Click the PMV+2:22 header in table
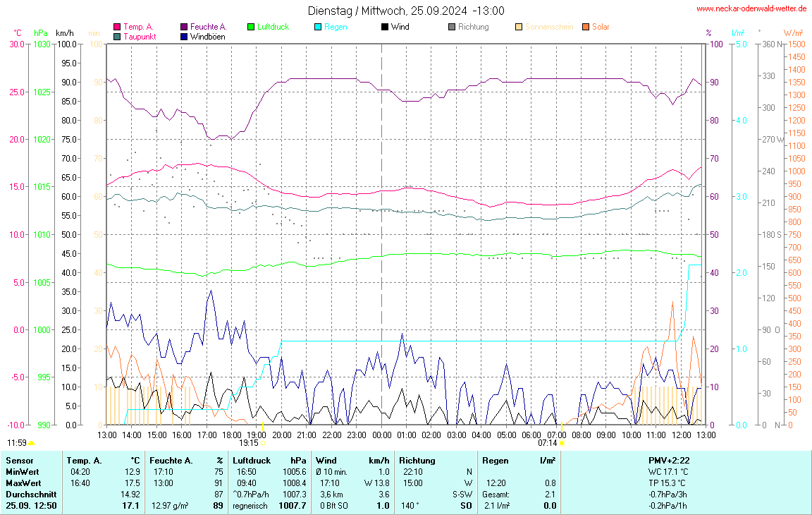812x515 pixels. [669, 460]
